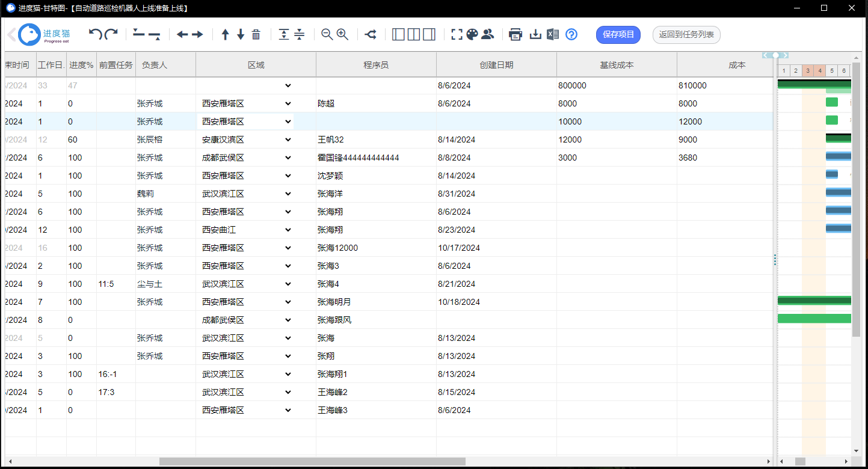Click the Gantt pane's horizontal scrollbar thumb
The width and height of the screenshot is (868, 469).
800,461
